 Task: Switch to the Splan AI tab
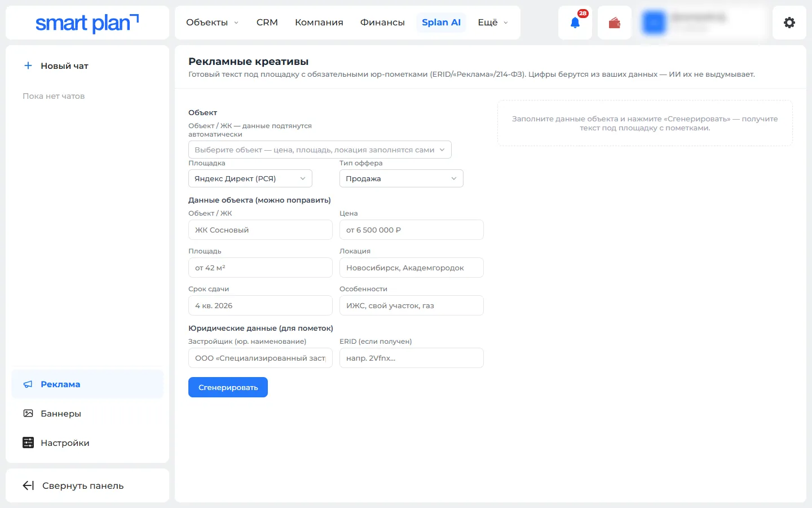(x=441, y=23)
